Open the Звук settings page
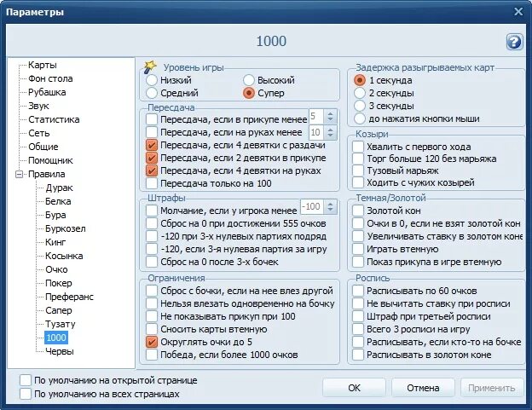The image size is (532, 410). tap(38, 107)
